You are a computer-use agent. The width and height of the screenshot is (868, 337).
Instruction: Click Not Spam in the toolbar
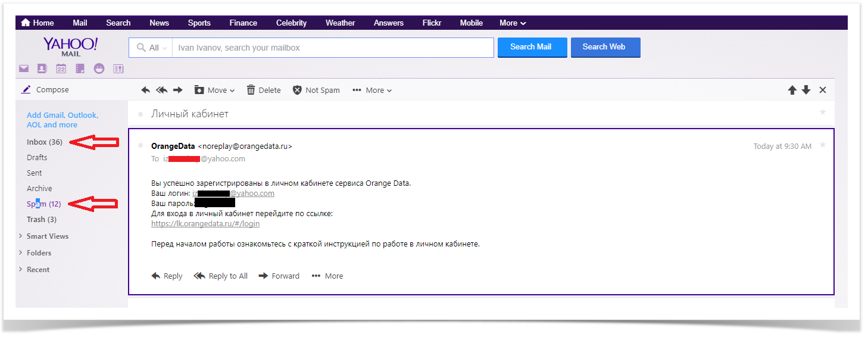[316, 90]
